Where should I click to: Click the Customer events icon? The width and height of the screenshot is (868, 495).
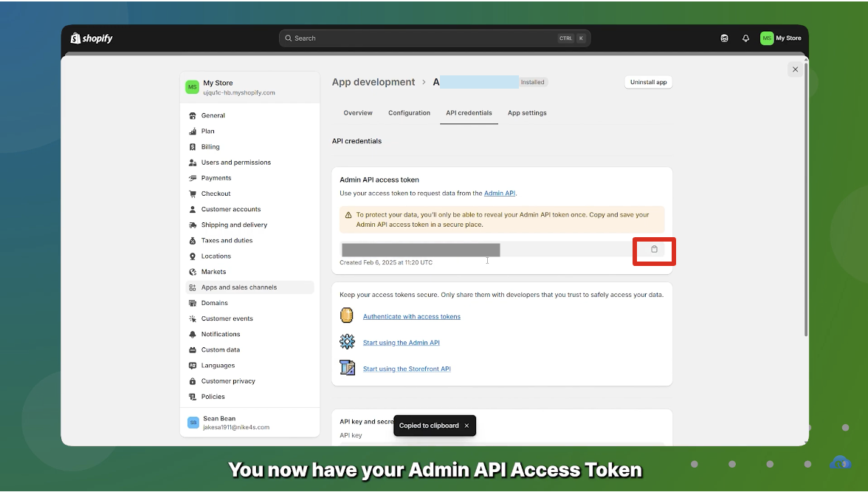[x=193, y=318]
